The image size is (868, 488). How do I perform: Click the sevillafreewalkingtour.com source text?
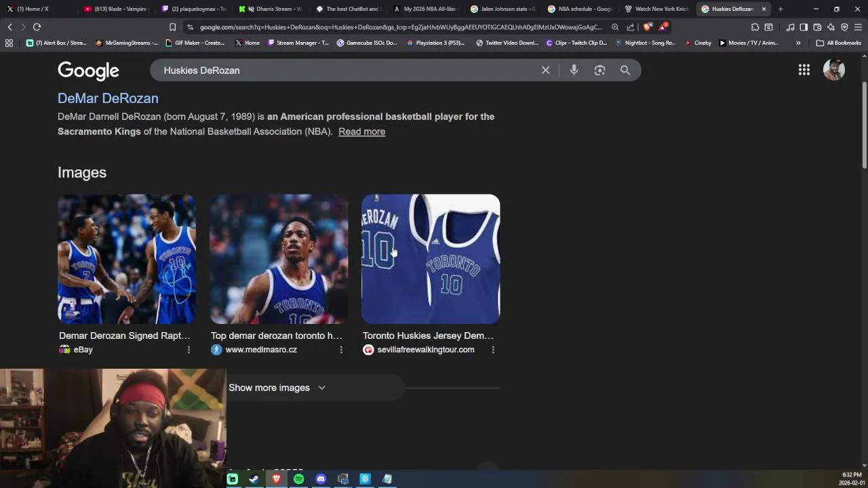[426, 350]
